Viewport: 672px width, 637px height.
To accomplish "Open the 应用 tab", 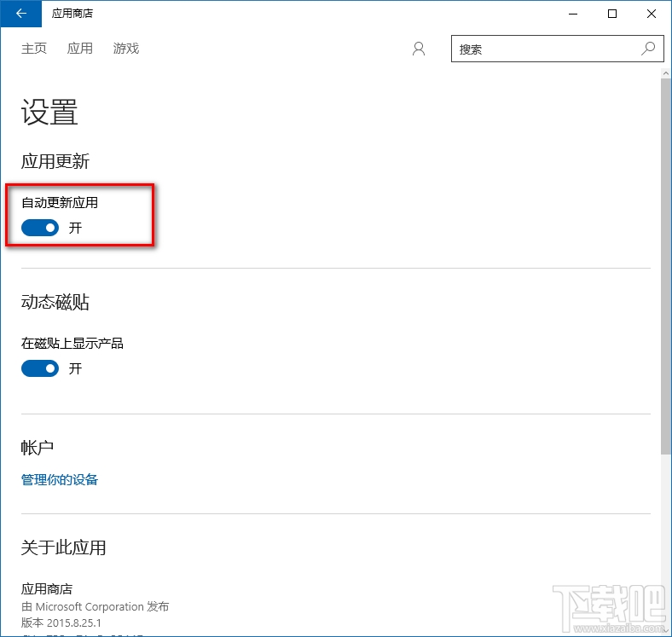I will coord(80,49).
